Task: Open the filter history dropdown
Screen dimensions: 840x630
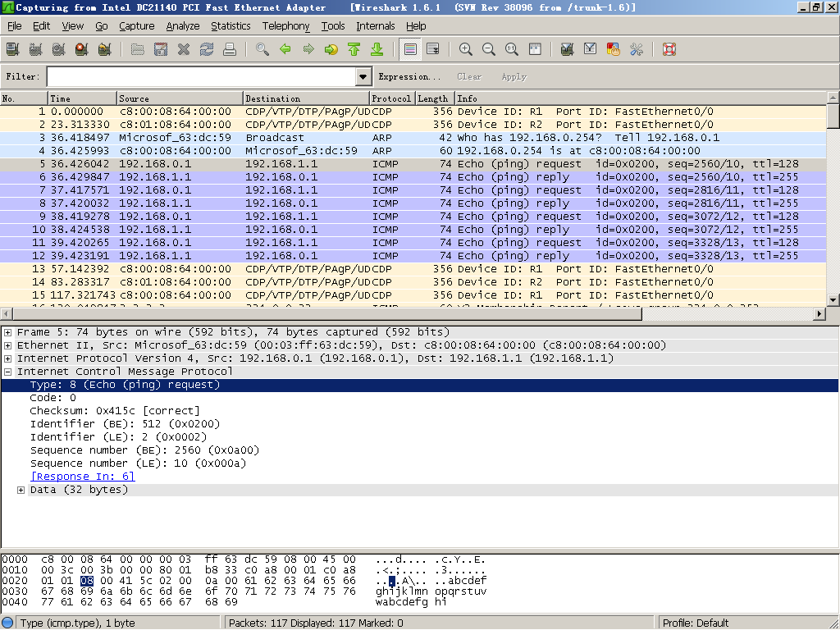Action: 363,76
